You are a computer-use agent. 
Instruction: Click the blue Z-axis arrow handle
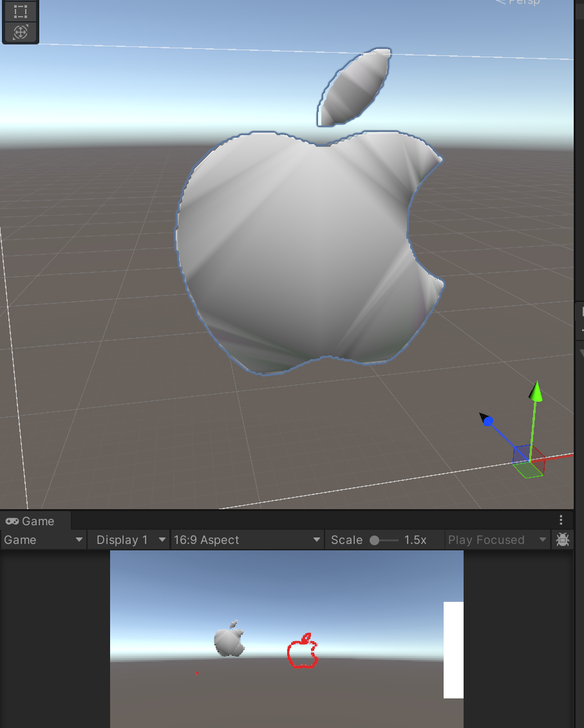click(x=487, y=421)
